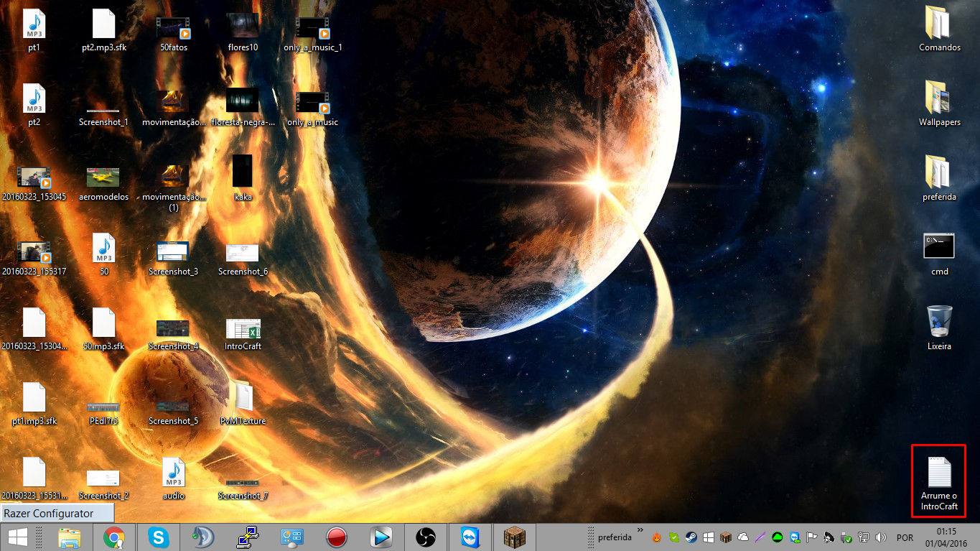The image size is (980, 551).
Task: Open TeamViewer from the taskbar
Action: pyautogui.click(x=470, y=537)
